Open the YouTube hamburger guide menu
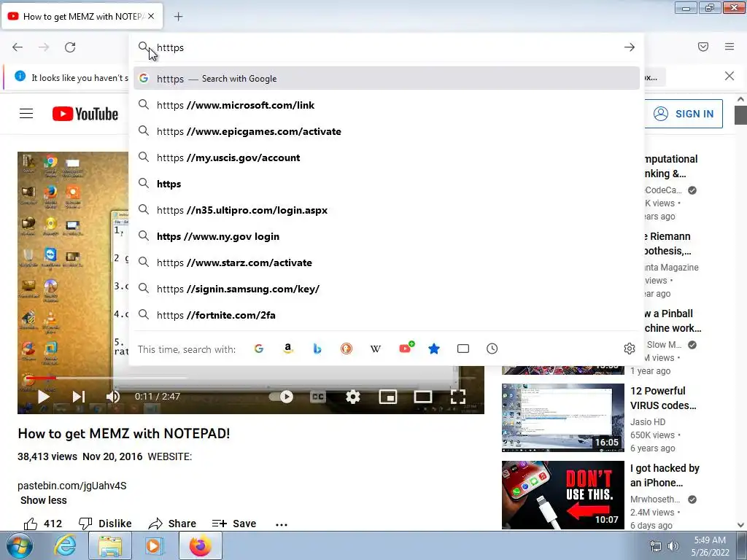 (26, 113)
